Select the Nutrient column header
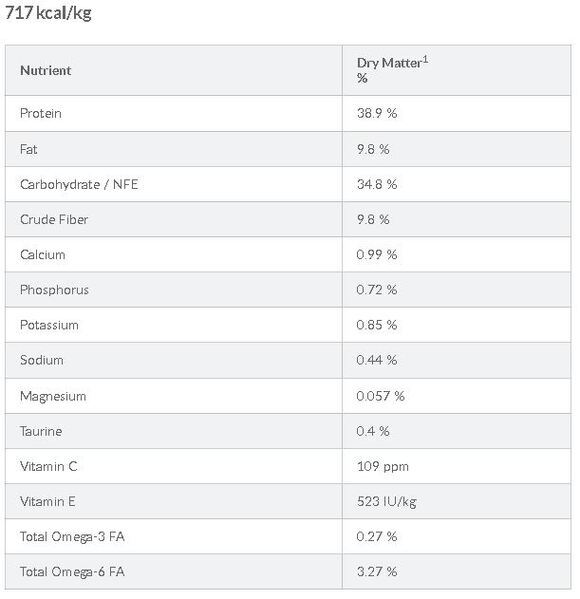This screenshot has height=599, width=580. (45, 71)
